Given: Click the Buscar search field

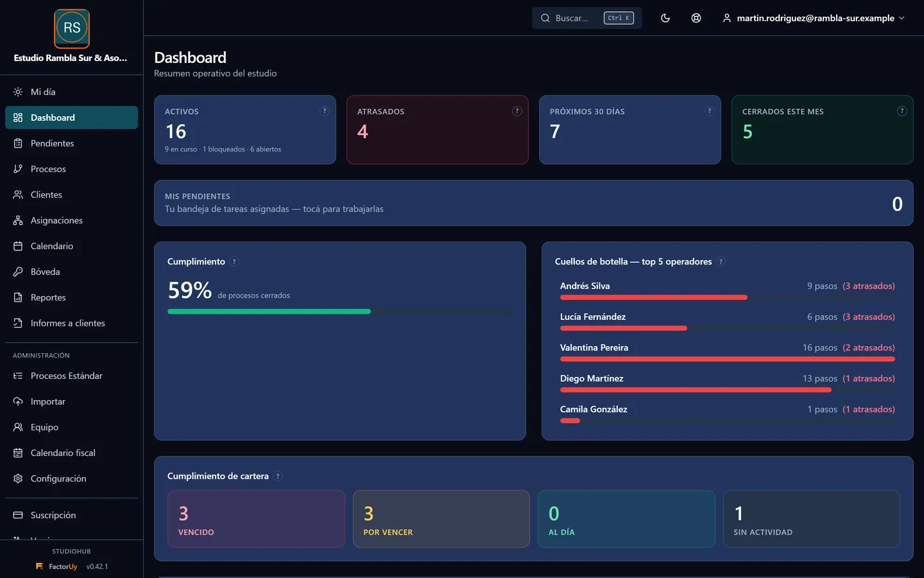Looking at the screenshot, I should 587,18.
